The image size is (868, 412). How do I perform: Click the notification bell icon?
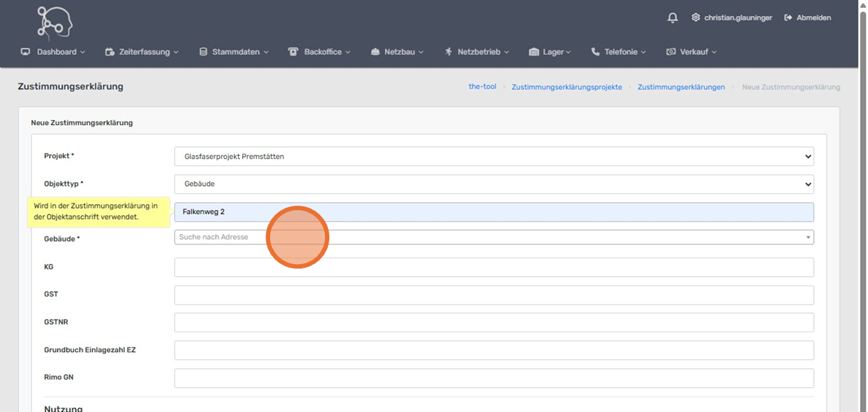(673, 18)
